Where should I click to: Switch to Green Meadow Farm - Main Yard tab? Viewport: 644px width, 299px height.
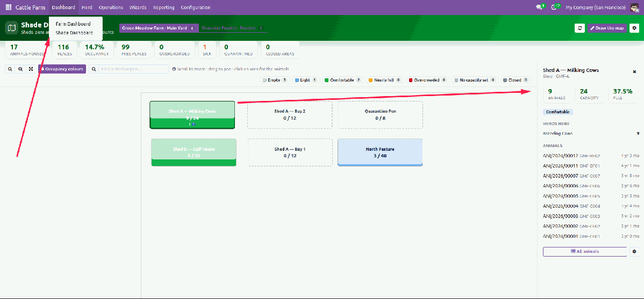[x=159, y=28]
